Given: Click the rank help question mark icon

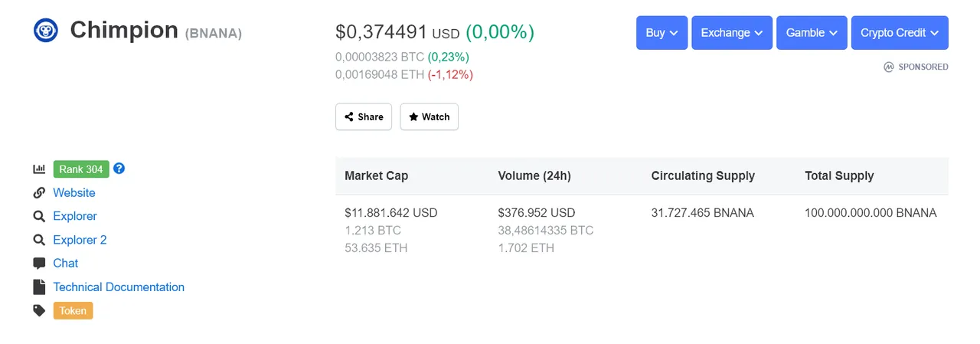Looking at the screenshot, I should click(x=119, y=169).
